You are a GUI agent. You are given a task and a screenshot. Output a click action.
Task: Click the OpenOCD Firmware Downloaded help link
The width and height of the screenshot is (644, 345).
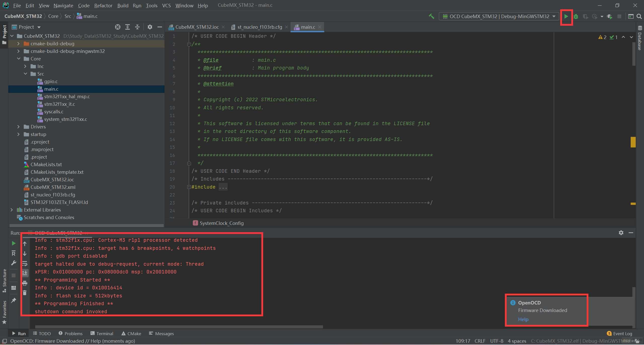[523, 319]
